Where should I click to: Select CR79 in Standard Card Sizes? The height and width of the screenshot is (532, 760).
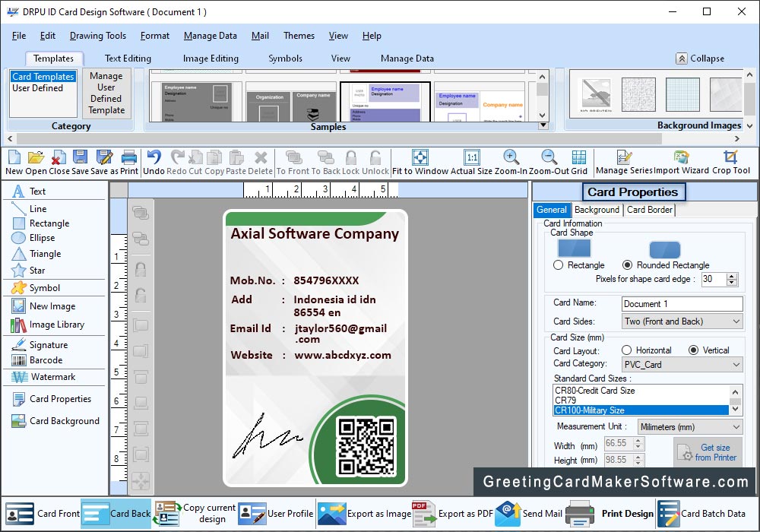pos(641,401)
